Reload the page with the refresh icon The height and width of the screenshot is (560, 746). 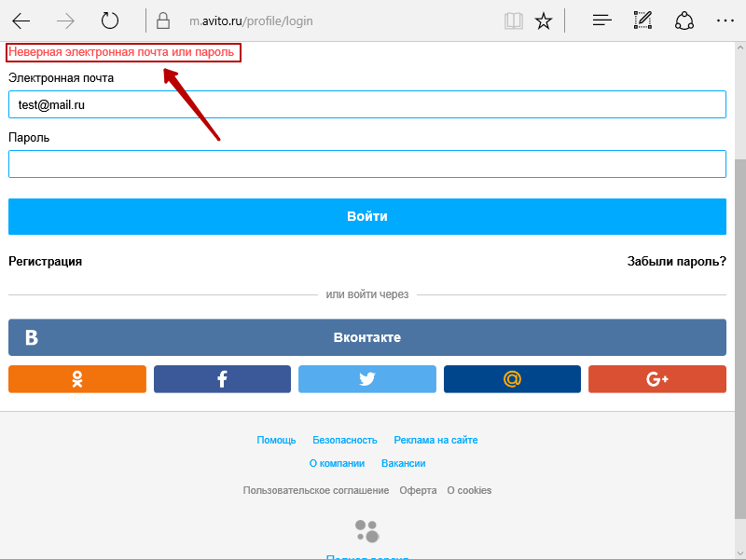(x=110, y=20)
